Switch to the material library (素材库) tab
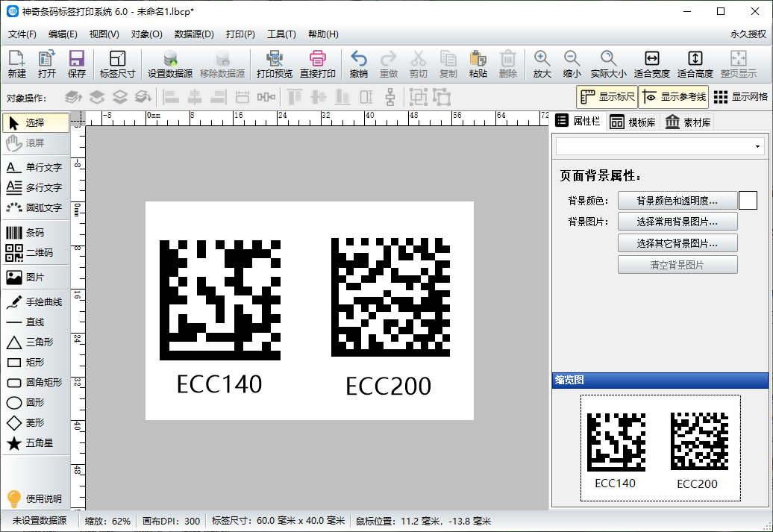The width and height of the screenshot is (773, 532). pos(688,122)
